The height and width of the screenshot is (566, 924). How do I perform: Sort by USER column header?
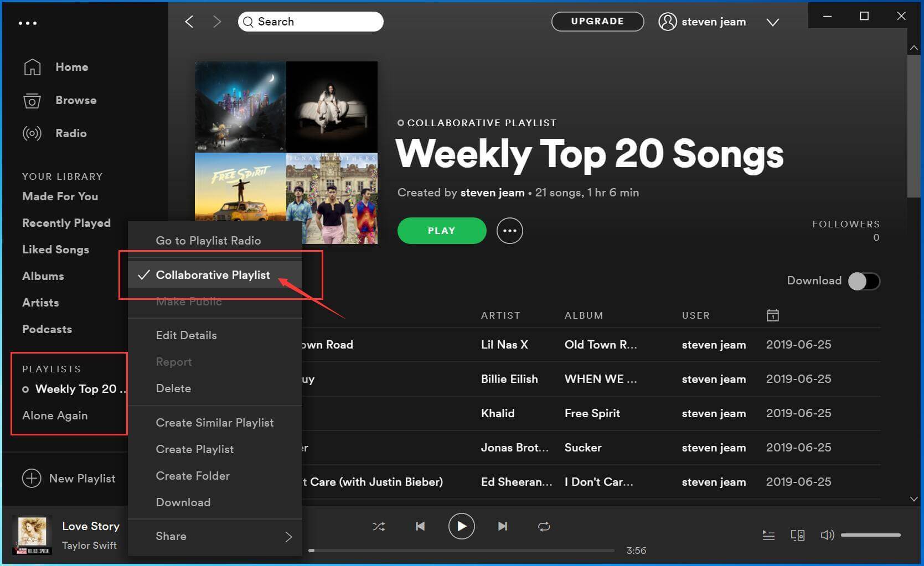695,315
